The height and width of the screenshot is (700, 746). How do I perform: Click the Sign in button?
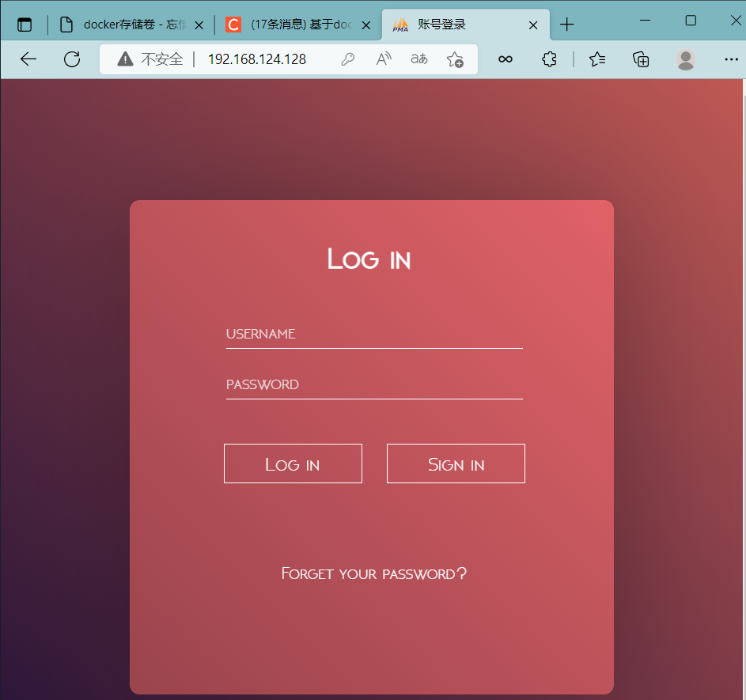[x=456, y=464]
